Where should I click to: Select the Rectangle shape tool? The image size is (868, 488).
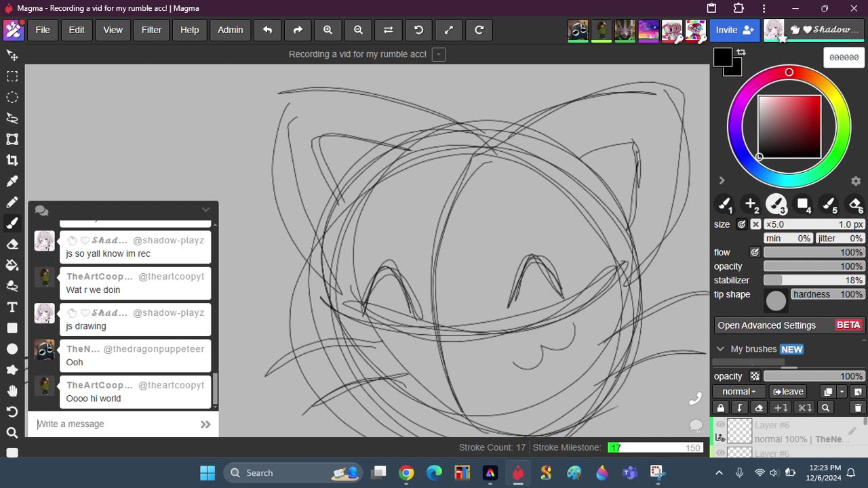(12, 328)
